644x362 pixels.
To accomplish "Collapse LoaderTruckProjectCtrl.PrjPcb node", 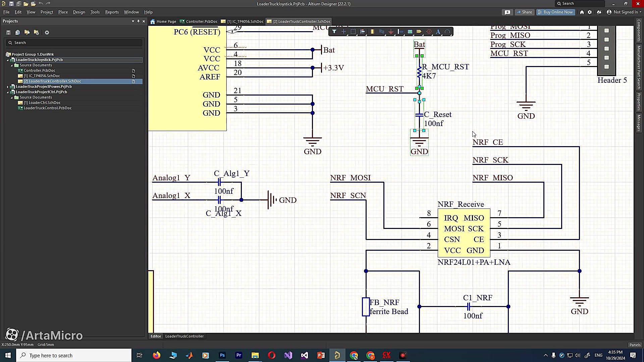I will point(8,92).
